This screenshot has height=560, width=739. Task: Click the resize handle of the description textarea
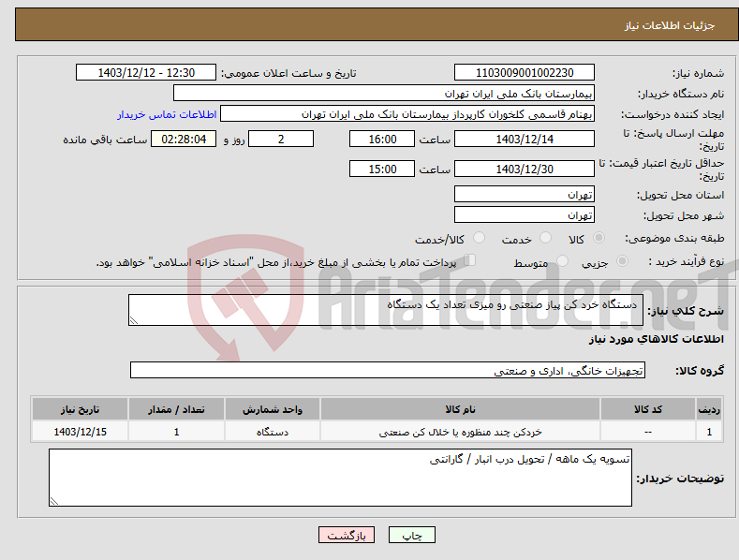[x=134, y=320]
